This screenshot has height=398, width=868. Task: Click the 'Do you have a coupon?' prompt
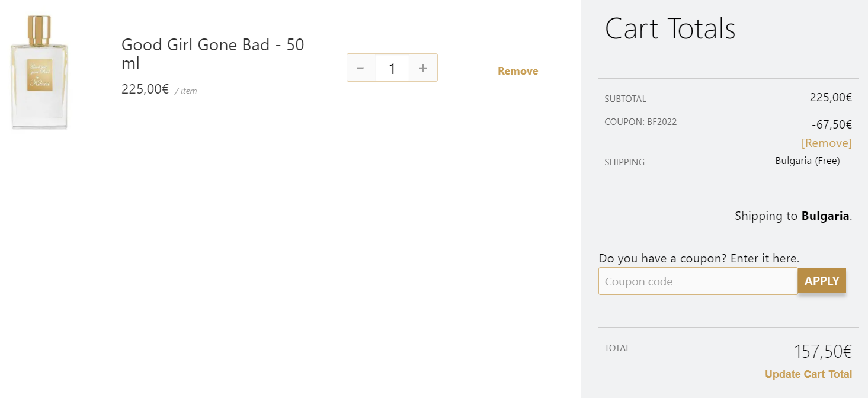click(x=699, y=258)
